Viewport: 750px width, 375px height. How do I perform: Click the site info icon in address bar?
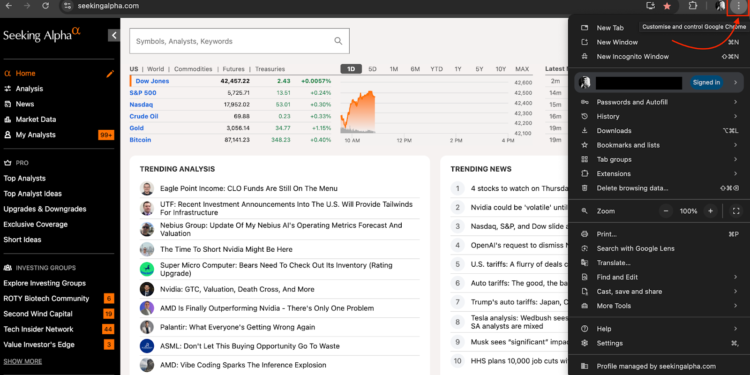pos(67,6)
